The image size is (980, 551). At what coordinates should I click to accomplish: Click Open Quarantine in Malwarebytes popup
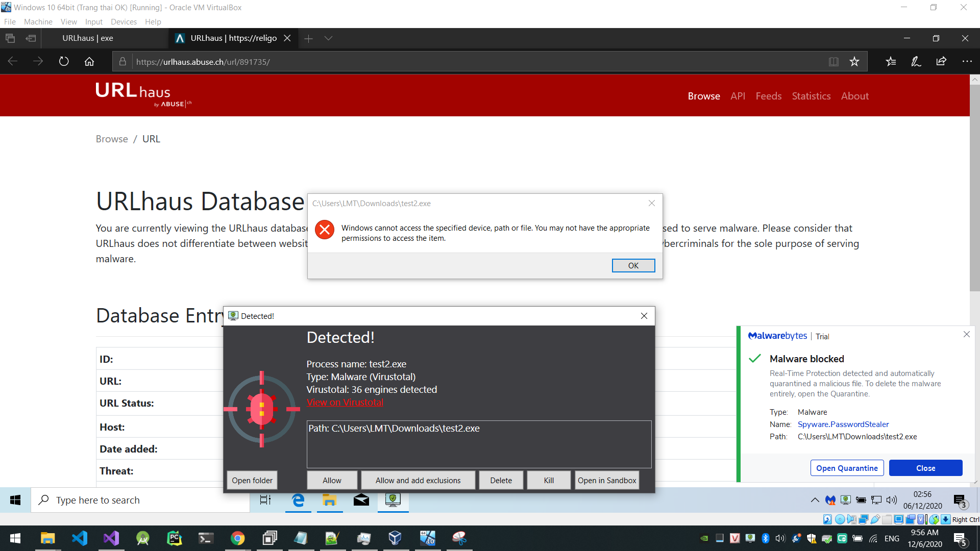[x=847, y=468]
